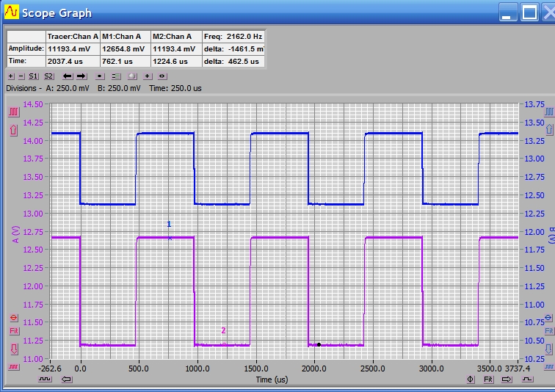Click the plus zoom-in toolbar button
555x392 pixels.
[x=10, y=76]
